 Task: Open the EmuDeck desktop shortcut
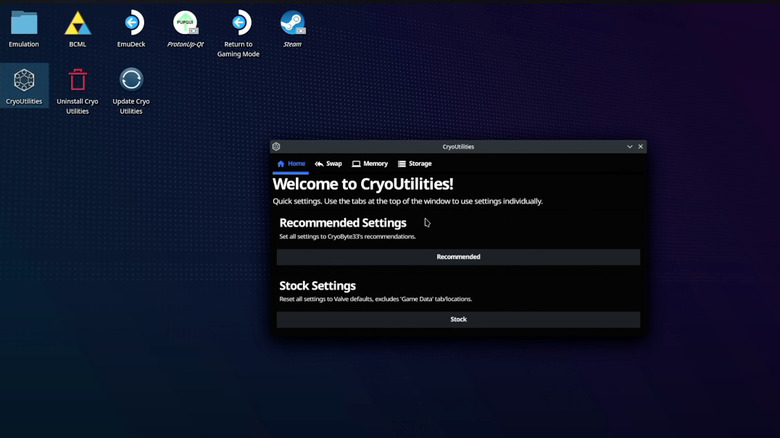click(x=131, y=29)
